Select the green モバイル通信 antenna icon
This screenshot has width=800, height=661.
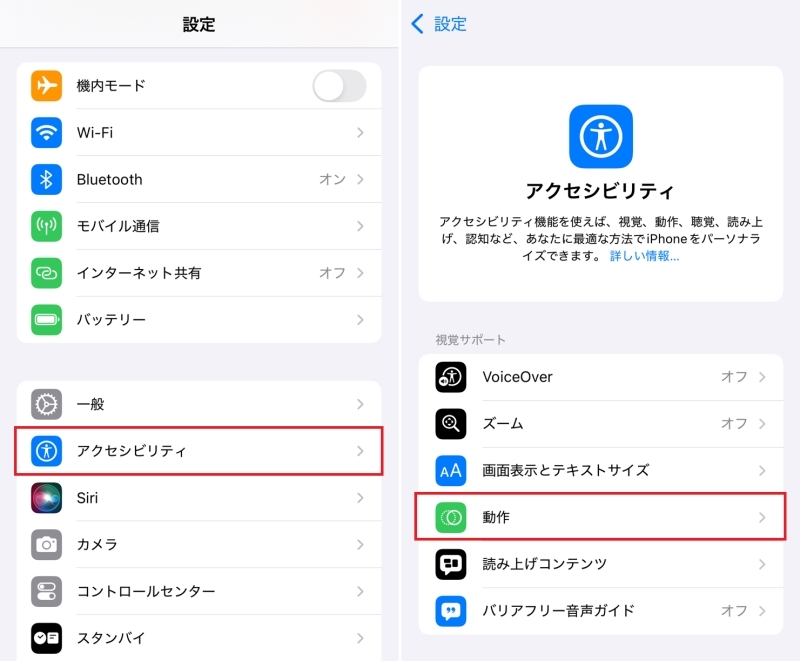(x=46, y=226)
